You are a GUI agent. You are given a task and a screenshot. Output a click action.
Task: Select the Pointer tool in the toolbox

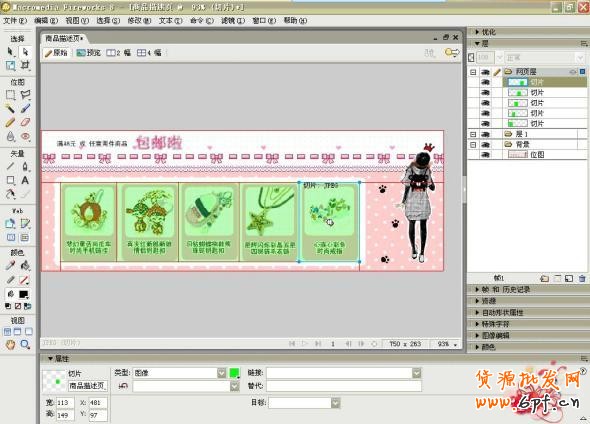pos(10,52)
